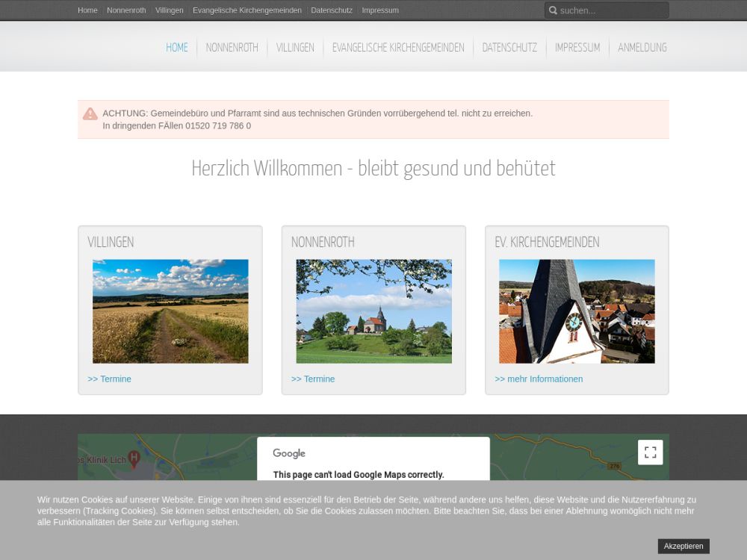Click the warning triangle alert icon

click(90, 114)
